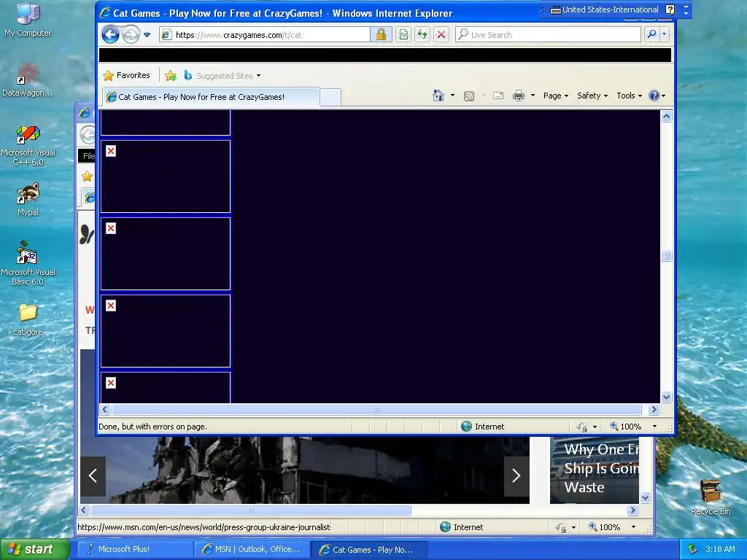Toggle Compatibility View icon in the address bar
The height and width of the screenshot is (560, 747).
pos(403,34)
